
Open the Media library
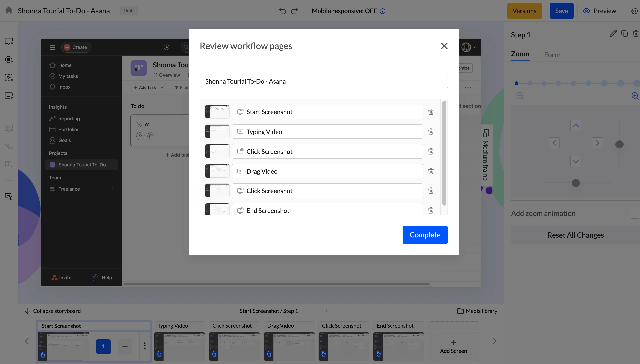(x=477, y=311)
